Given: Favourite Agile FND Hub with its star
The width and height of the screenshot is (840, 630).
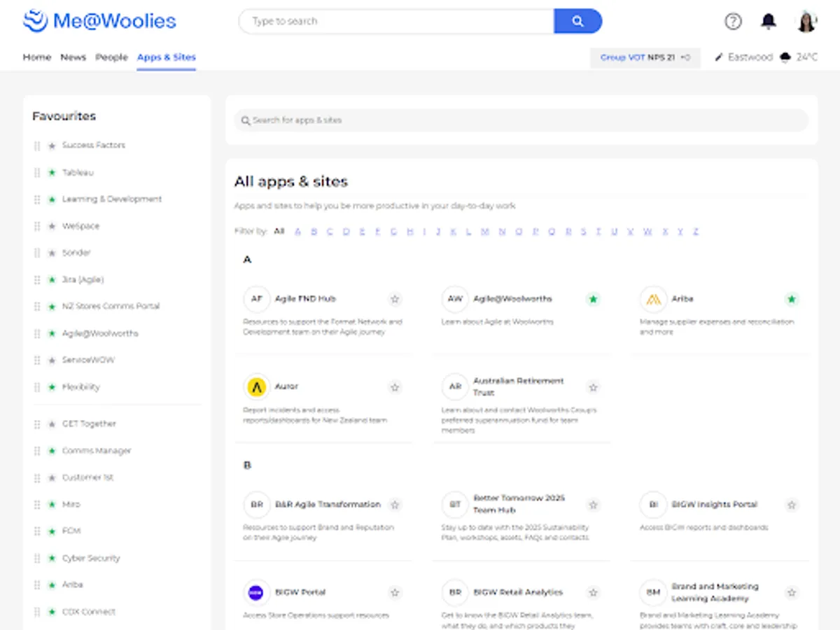Looking at the screenshot, I should [395, 299].
